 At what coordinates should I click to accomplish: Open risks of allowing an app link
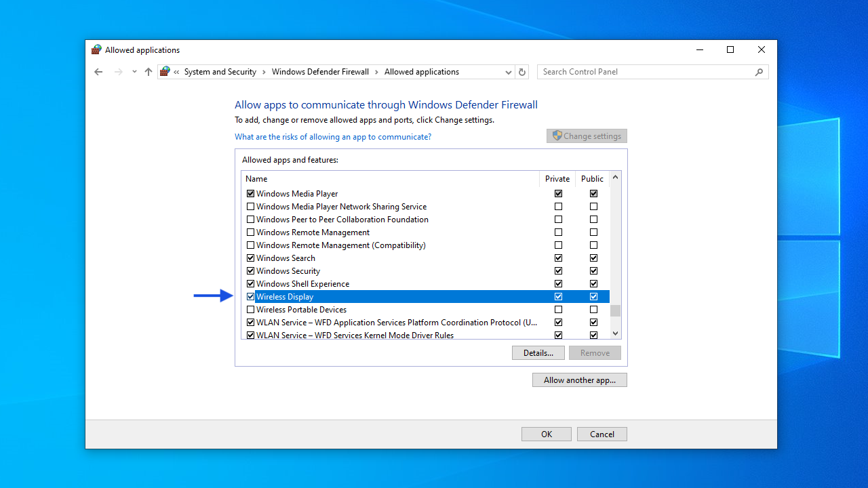333,137
